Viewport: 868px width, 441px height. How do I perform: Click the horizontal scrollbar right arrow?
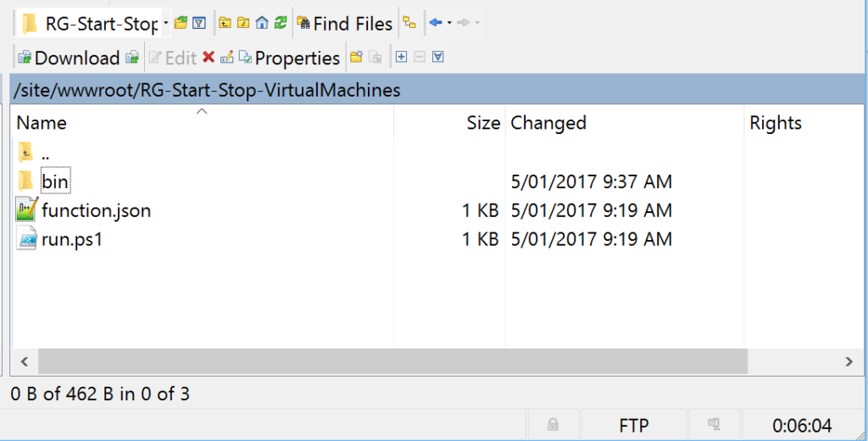[848, 361]
